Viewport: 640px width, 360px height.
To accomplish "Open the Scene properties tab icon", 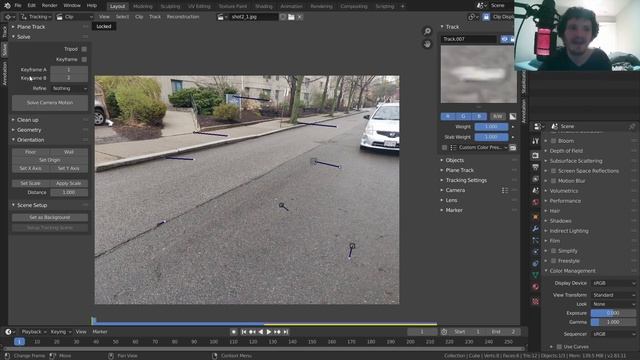I will pos(535,191).
